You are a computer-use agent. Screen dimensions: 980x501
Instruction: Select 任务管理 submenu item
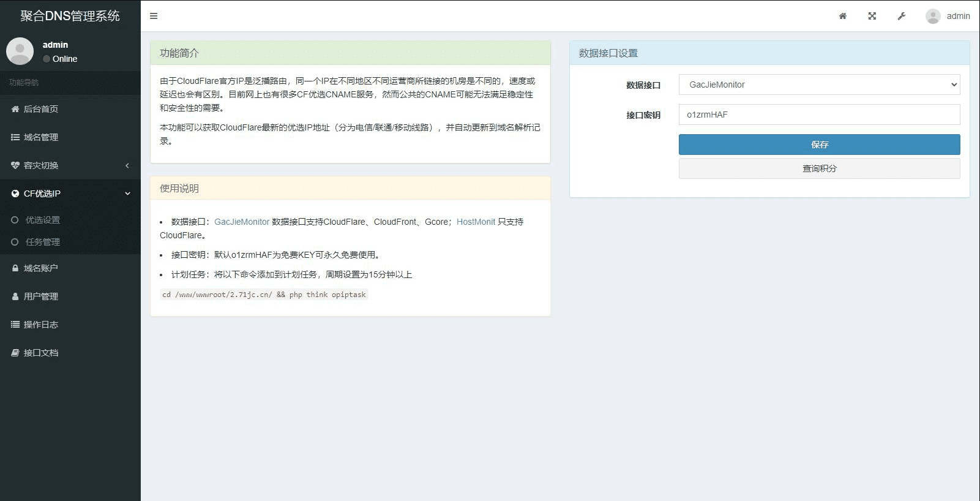43,242
